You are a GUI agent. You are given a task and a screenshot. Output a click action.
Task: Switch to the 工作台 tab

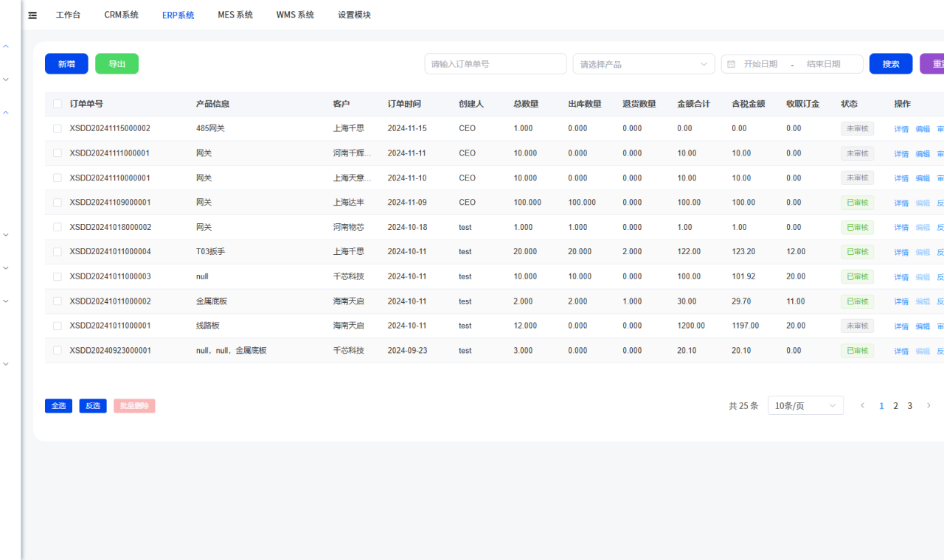[68, 15]
